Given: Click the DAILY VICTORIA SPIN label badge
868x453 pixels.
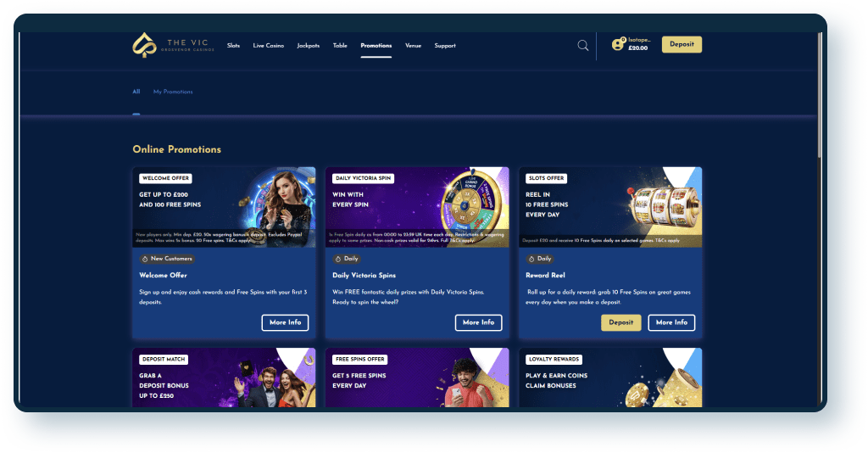Looking at the screenshot, I should [363, 178].
